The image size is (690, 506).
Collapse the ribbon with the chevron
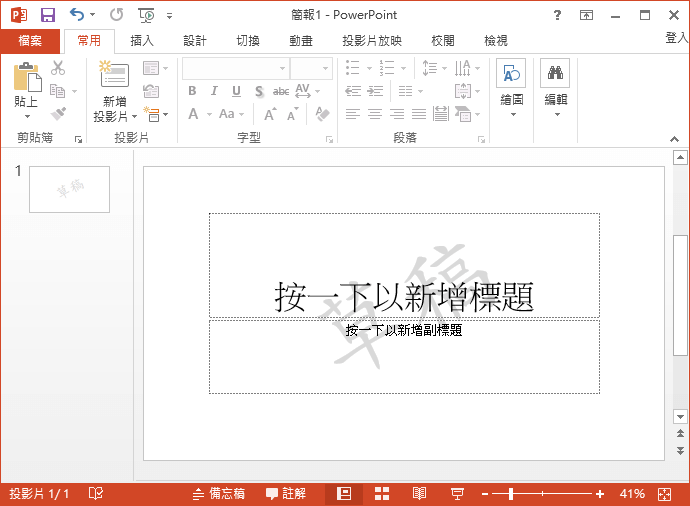[x=674, y=139]
